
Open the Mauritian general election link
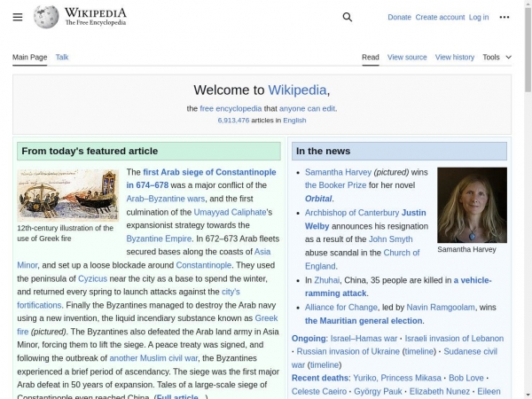(x=364, y=321)
